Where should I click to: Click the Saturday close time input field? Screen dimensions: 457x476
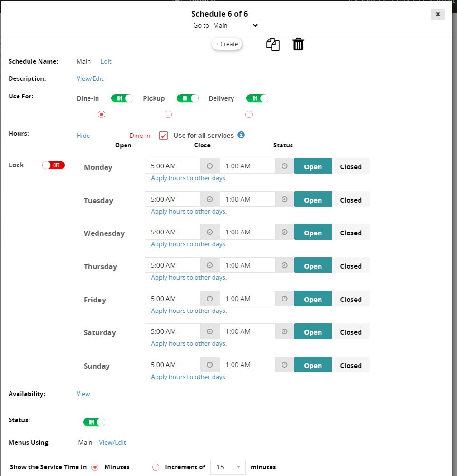point(247,331)
